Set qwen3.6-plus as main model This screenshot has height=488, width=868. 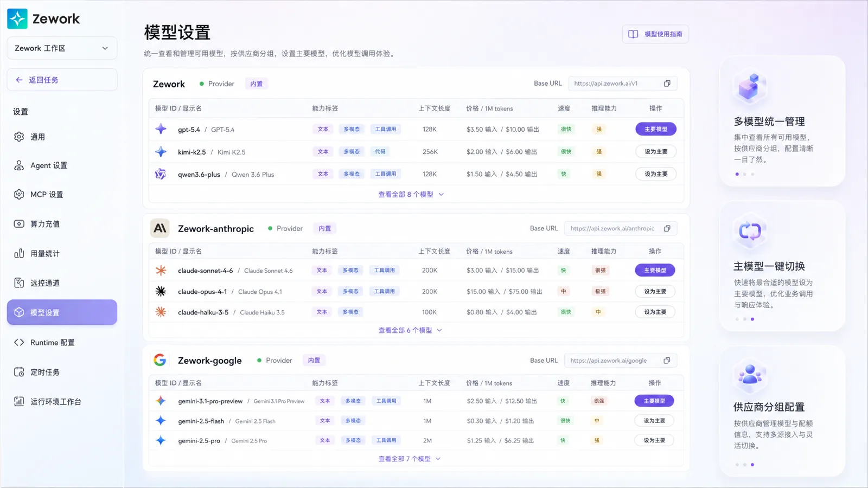point(656,174)
